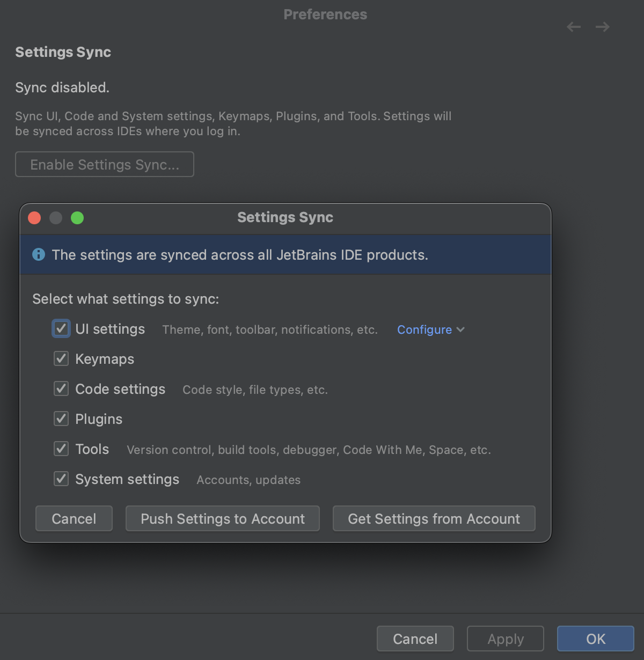Click the yellow minimize window button

[56, 218]
